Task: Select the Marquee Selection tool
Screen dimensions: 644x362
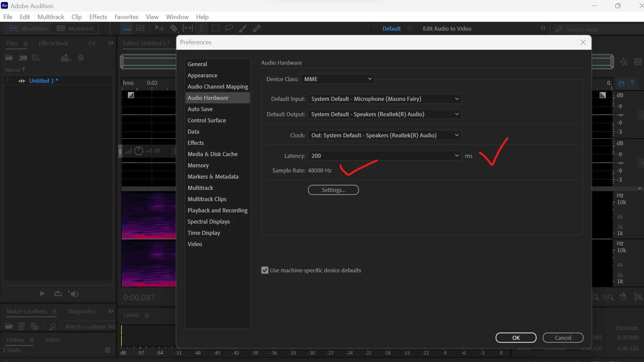Action: pos(216,28)
